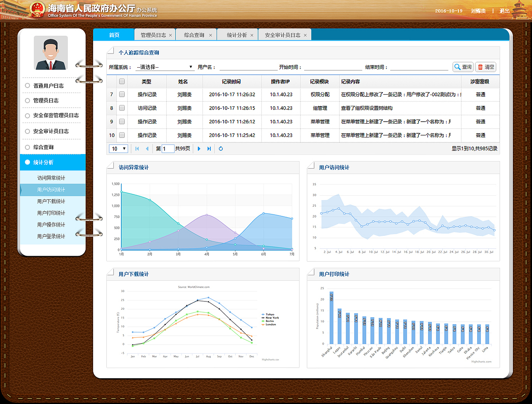Select 管理员日志 radio in sidebar
The width and height of the screenshot is (532, 404).
(27, 100)
